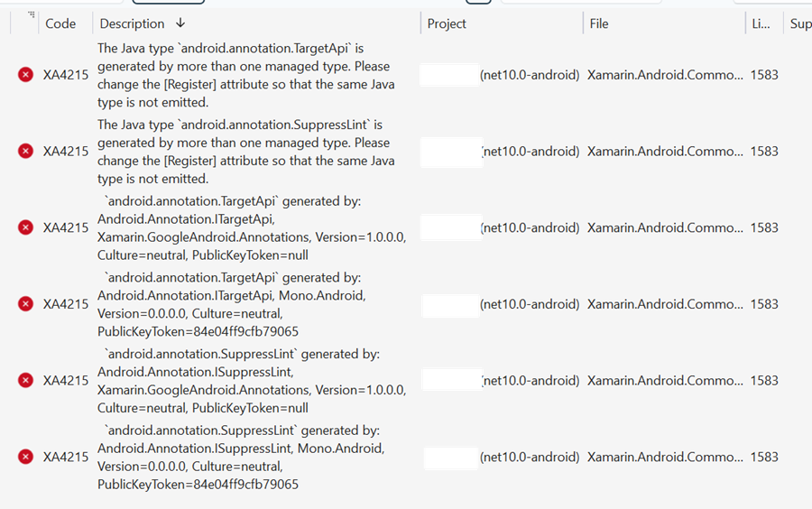Click Xamarin.Android.Commo... file in ISuppressLint Mono.Android row
The image size is (812, 509).
pyautogui.click(x=665, y=458)
